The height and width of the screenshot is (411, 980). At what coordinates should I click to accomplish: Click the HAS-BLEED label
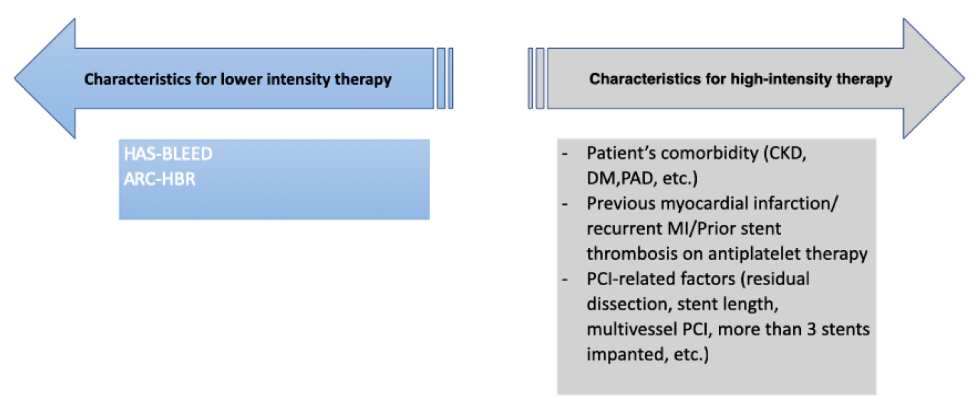168,154
